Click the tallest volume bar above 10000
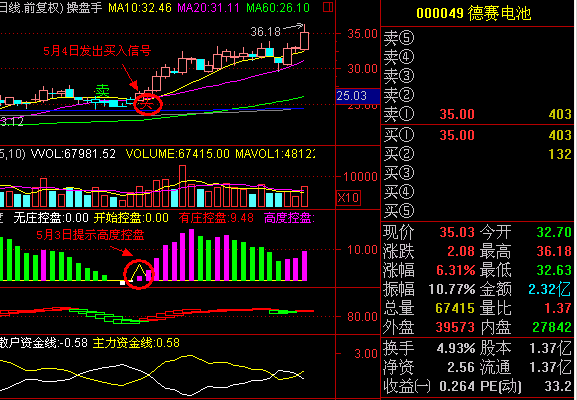This screenshot has height=400, width=577. [x=183, y=186]
